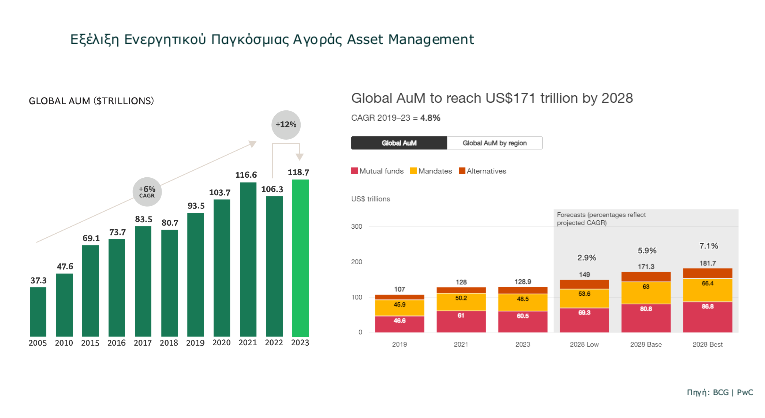This screenshot has width=765, height=418.
Task: Select the 2028 Low stacked bar
Action: 585,306
